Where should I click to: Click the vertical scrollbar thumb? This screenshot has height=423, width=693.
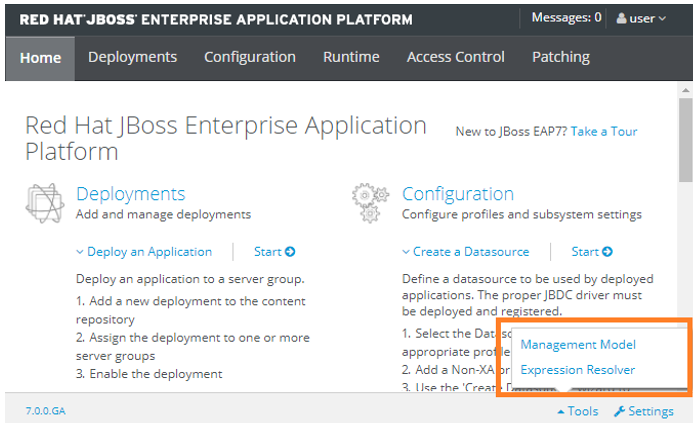tap(685, 140)
